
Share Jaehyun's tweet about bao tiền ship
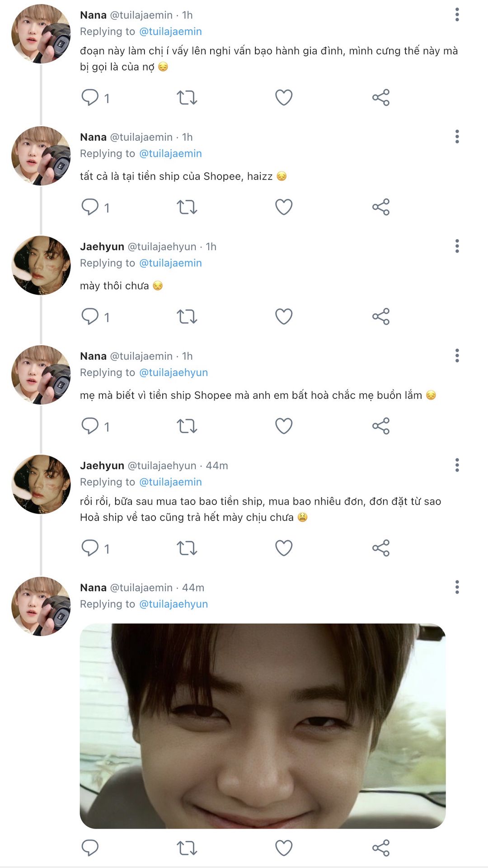381,548
